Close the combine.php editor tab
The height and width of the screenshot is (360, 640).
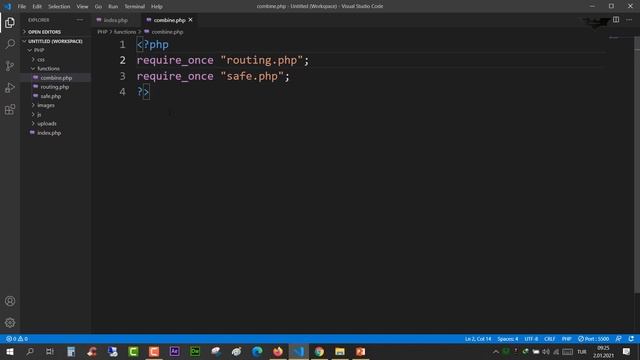[191, 20]
